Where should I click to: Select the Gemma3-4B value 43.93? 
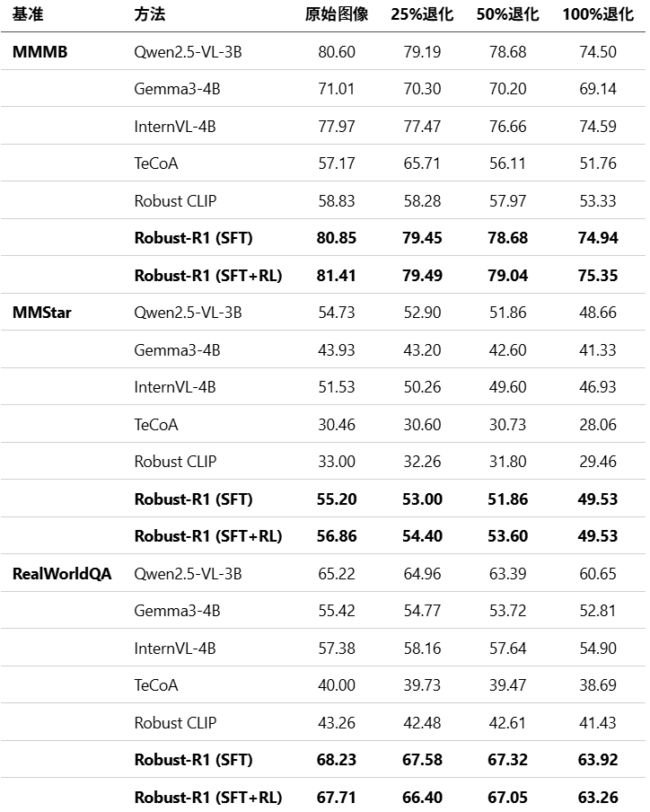coord(337,350)
